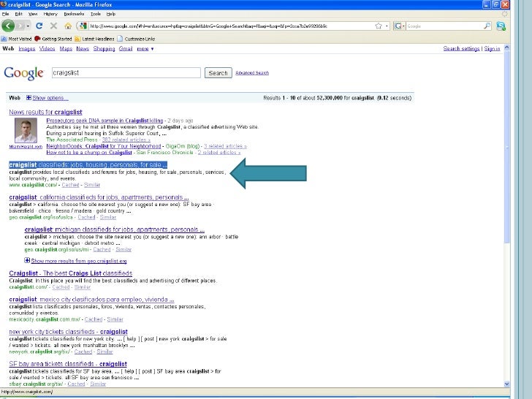Open new york city tickets classifieds result

[x=68, y=332]
